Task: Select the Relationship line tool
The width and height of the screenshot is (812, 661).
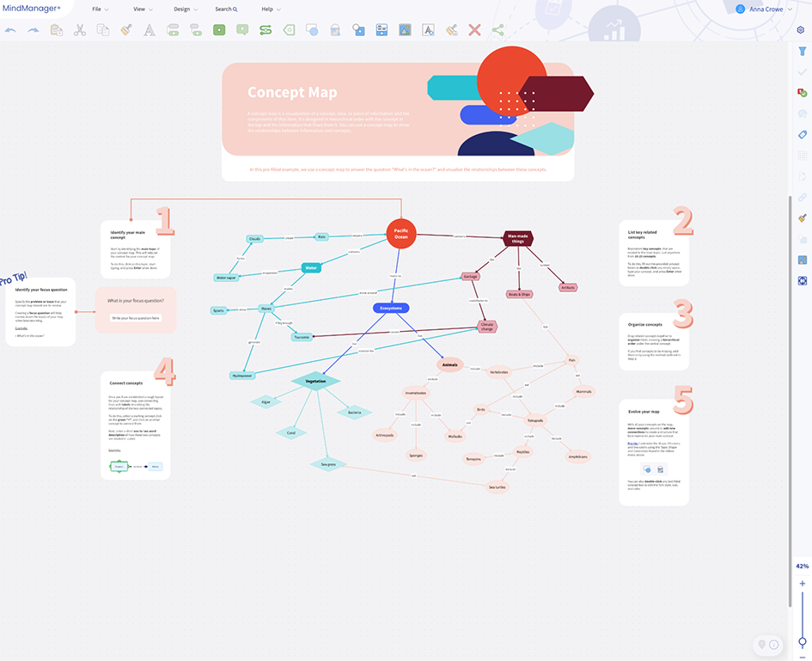Action: click(x=266, y=29)
